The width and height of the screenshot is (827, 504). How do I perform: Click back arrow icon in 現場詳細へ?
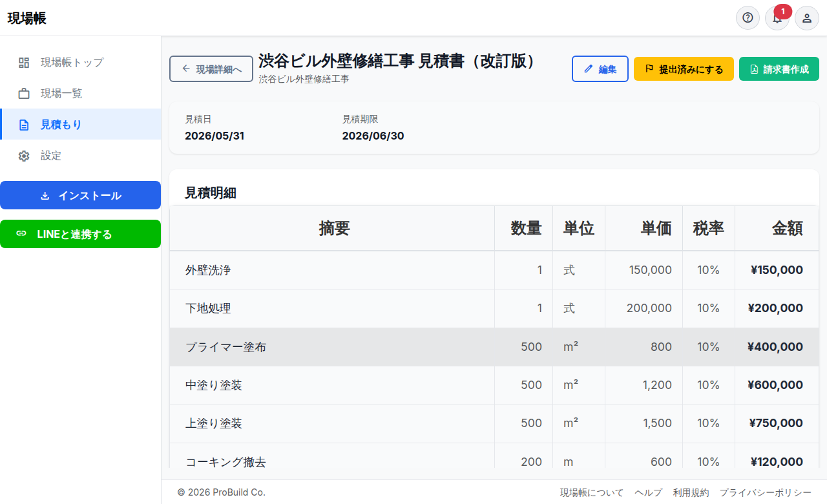(186, 68)
